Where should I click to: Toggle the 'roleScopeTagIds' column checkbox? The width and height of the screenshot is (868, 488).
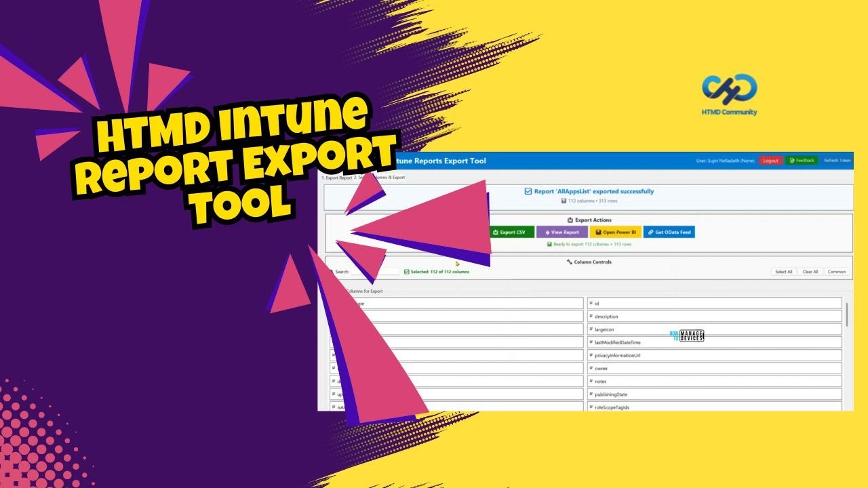591,407
